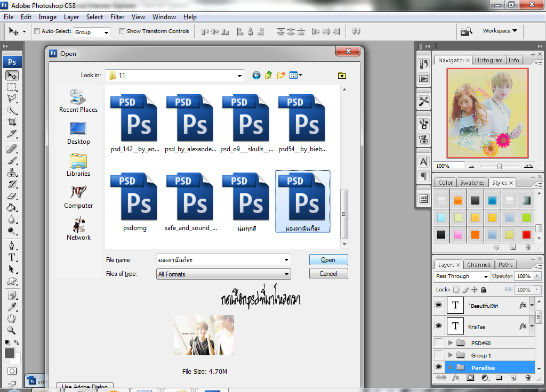Viewport: 546px width, 392px height.
Task: Select the Magic Wand tool
Action: tap(12, 111)
